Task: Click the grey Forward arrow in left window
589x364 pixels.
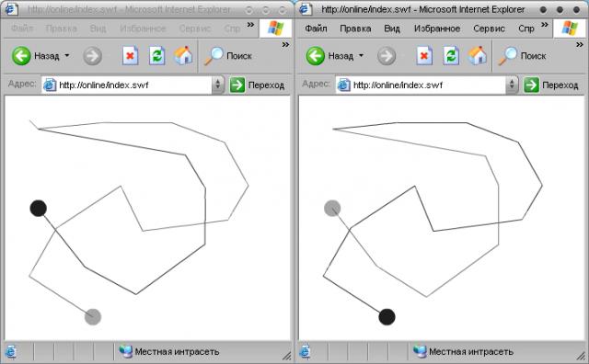Action: pyautogui.click(x=92, y=56)
